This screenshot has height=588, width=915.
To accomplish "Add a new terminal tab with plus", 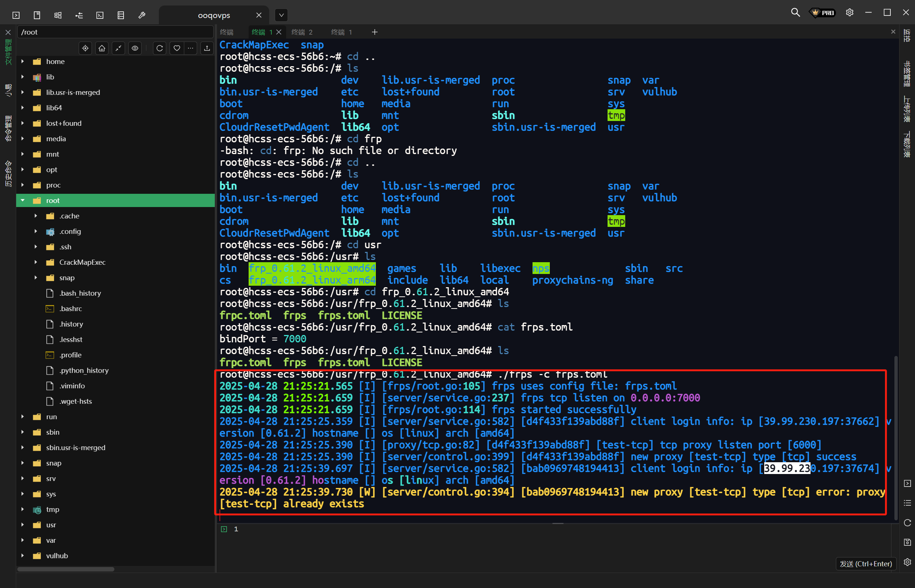I will click(375, 32).
